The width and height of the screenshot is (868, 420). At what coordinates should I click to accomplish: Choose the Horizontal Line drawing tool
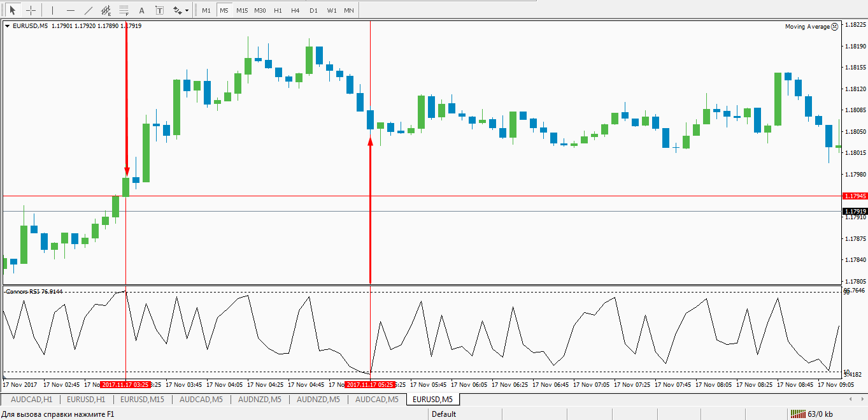pyautogui.click(x=70, y=10)
